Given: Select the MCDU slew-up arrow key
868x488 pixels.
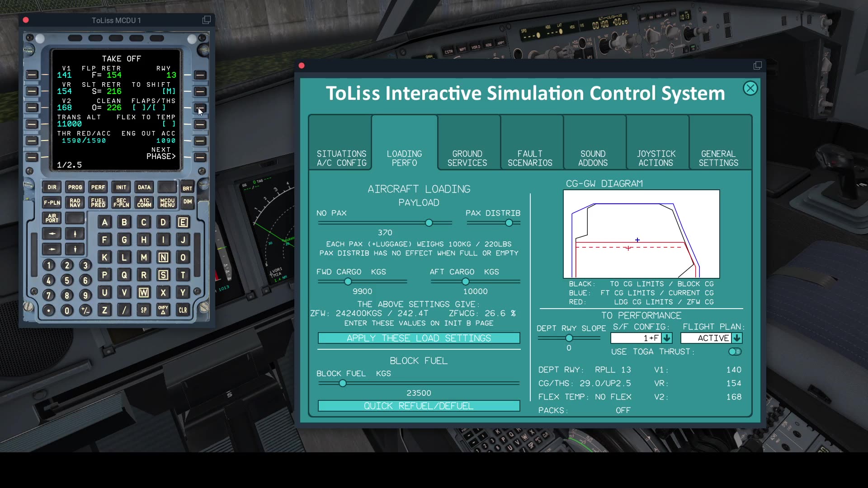Looking at the screenshot, I should [x=75, y=234].
